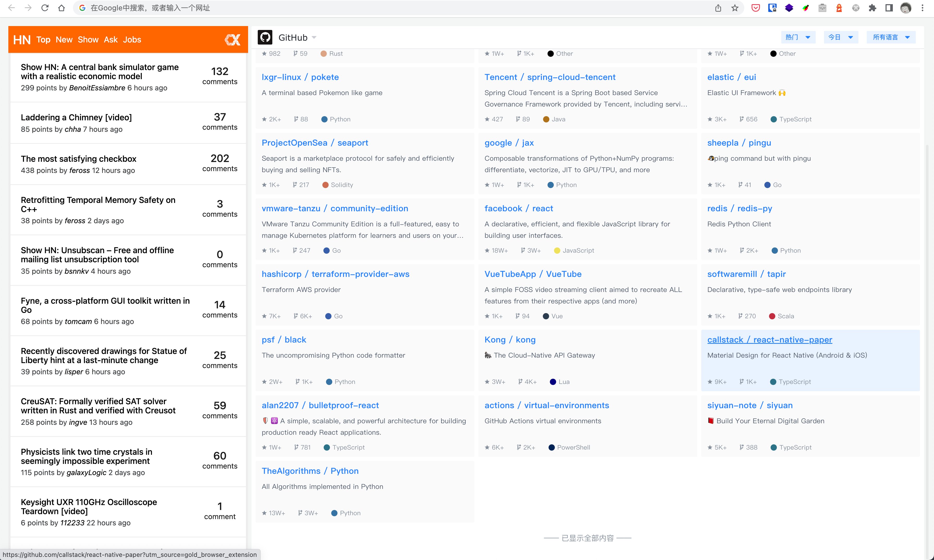
Task: Open The most satisfying checkbox story
Action: [x=78, y=159]
